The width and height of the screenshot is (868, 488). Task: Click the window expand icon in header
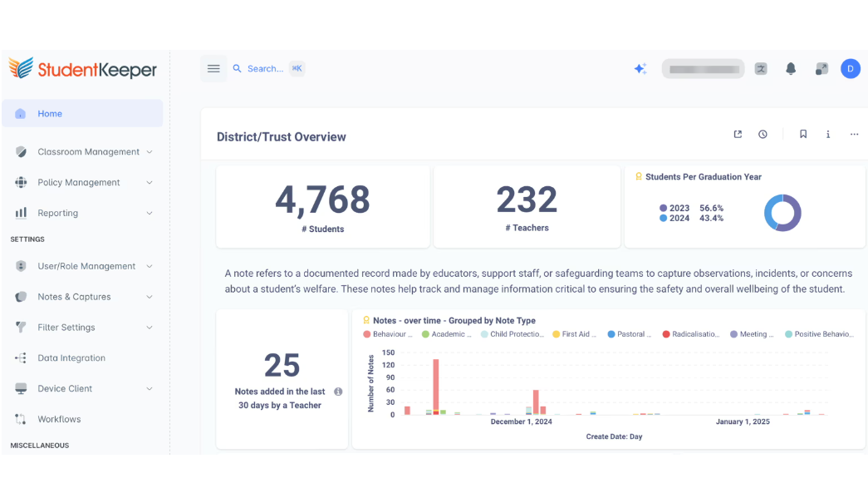[821, 69]
